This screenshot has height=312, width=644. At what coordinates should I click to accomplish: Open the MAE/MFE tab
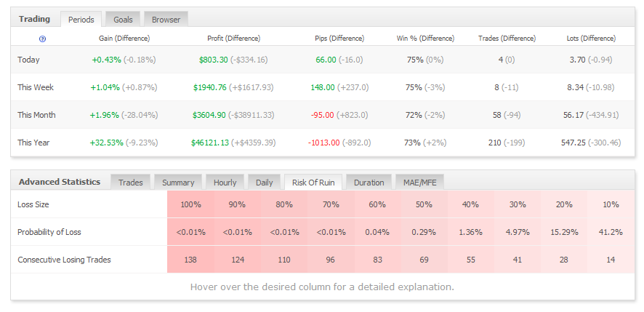pos(420,183)
